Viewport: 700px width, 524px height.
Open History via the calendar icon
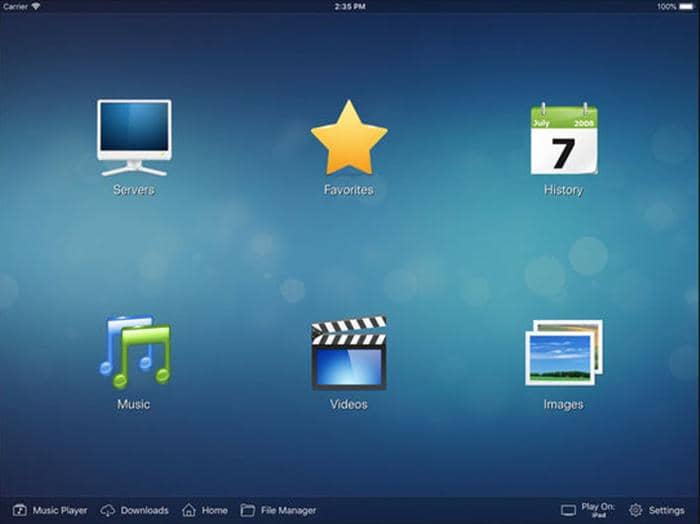point(563,138)
